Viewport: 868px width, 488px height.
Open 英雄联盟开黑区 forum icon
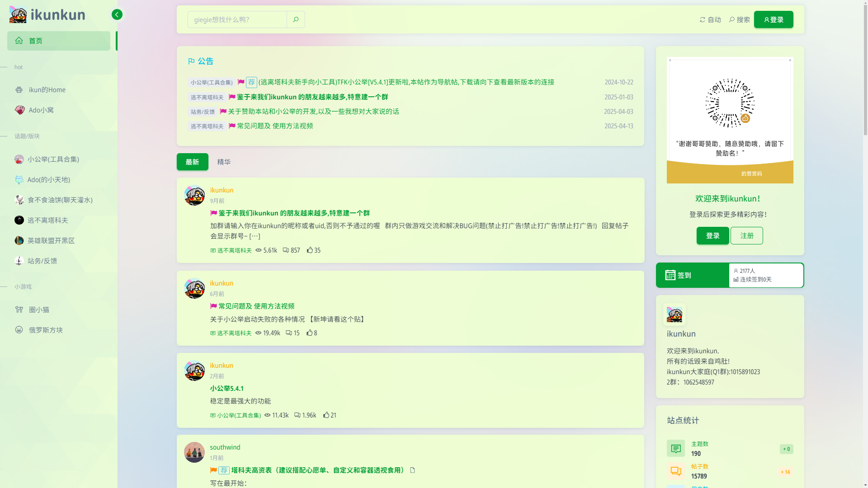point(19,240)
